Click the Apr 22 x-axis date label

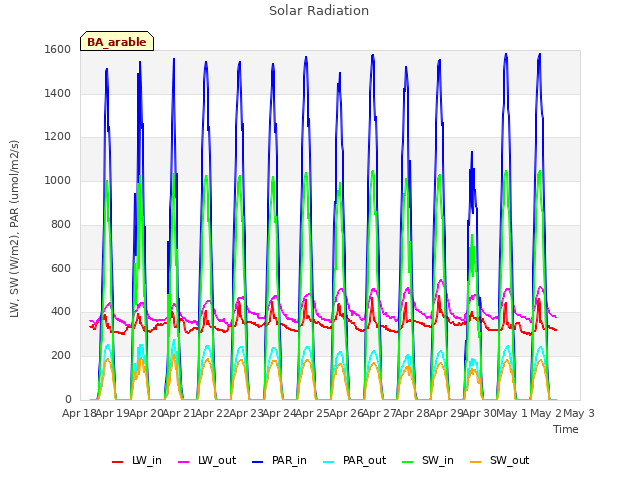(x=212, y=413)
